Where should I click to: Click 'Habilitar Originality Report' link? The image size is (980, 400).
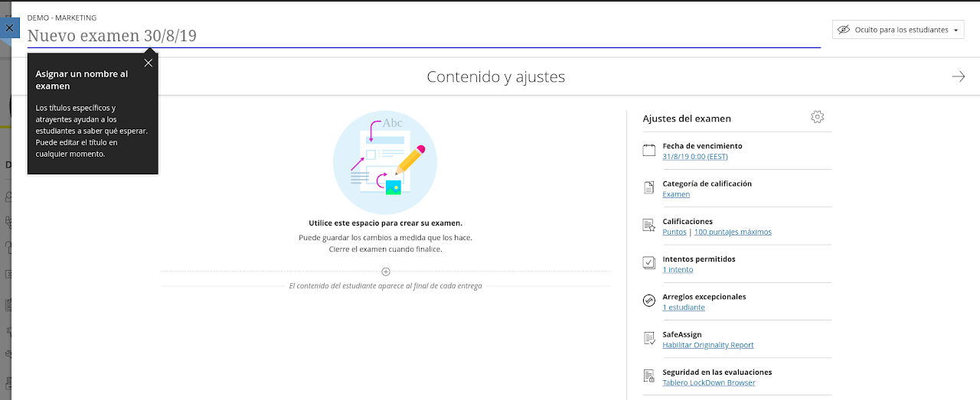pos(708,345)
